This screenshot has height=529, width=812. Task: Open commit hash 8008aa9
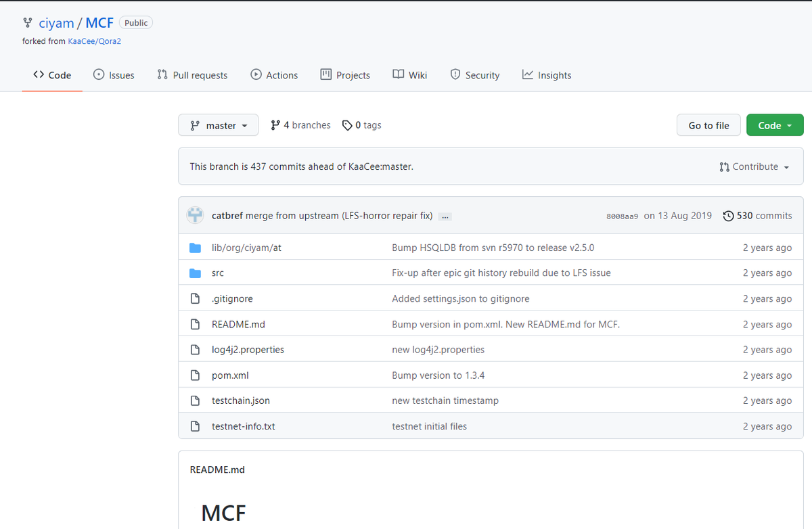[622, 216]
